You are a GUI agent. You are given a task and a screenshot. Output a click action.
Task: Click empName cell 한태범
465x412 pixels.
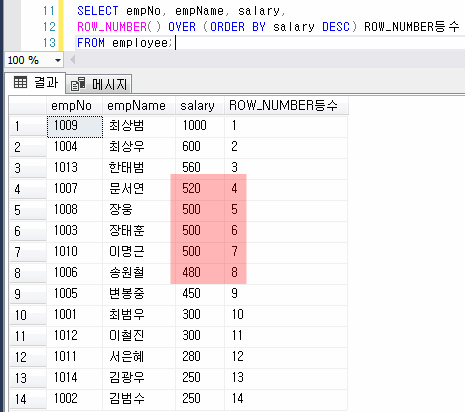point(139,168)
